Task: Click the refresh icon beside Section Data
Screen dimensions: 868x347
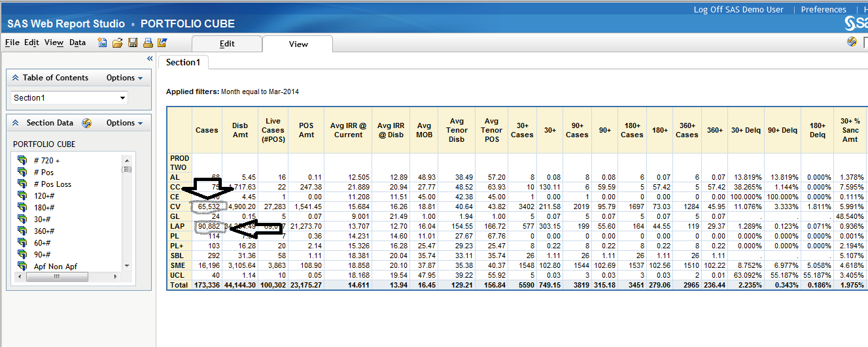Action: pyautogui.click(x=86, y=123)
